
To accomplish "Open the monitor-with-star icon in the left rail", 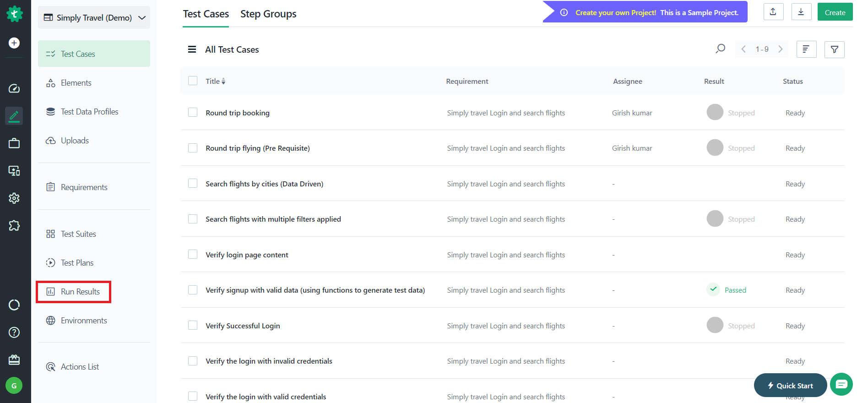I will click(x=14, y=171).
